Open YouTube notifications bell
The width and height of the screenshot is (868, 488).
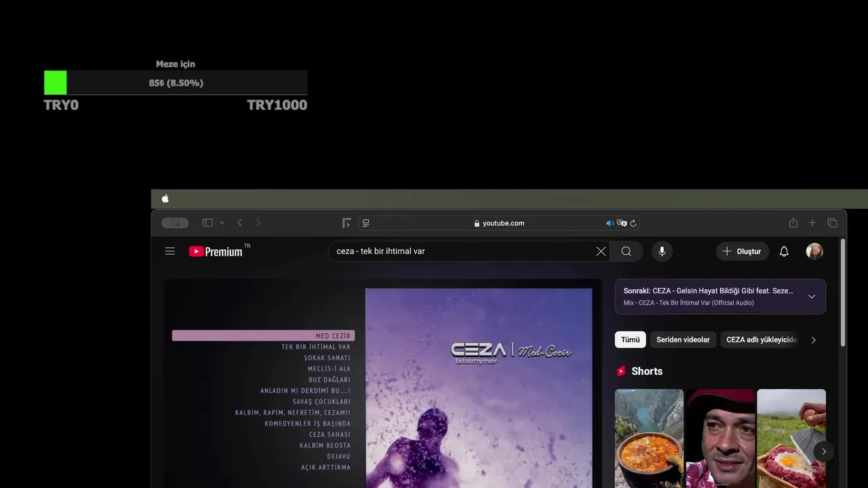784,251
